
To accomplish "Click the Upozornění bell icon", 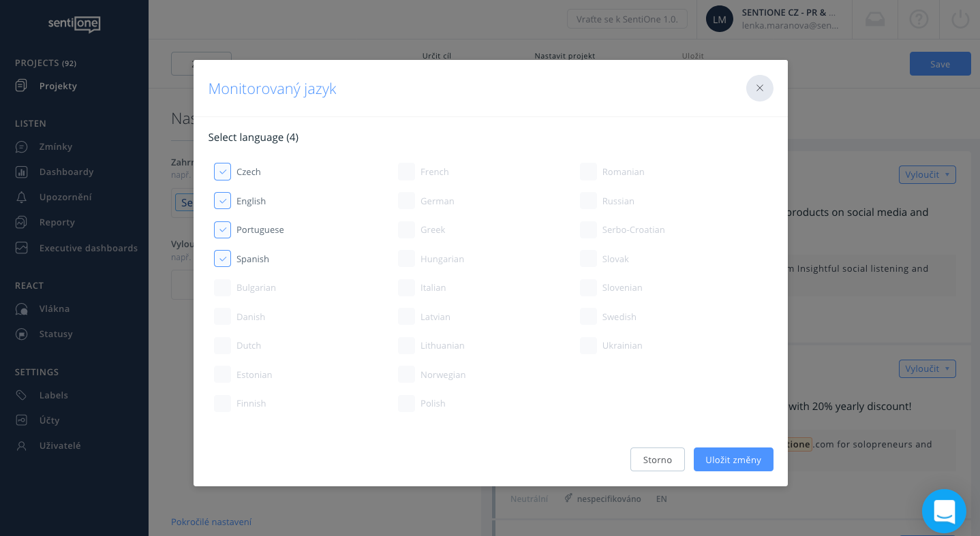I will (x=22, y=197).
